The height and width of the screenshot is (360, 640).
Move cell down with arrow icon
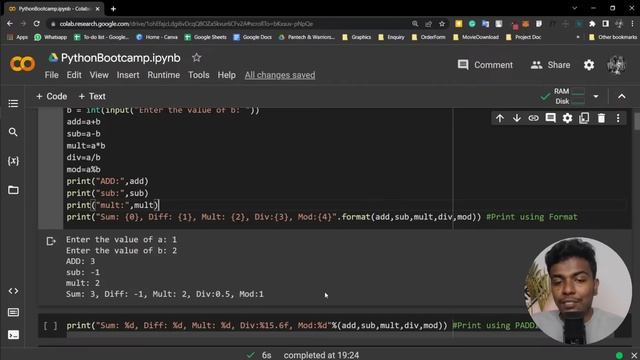pyautogui.click(x=516, y=118)
